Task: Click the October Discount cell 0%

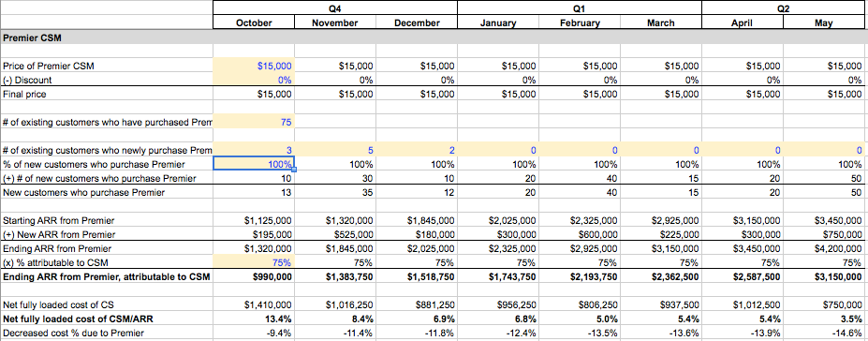Action: 254,80
